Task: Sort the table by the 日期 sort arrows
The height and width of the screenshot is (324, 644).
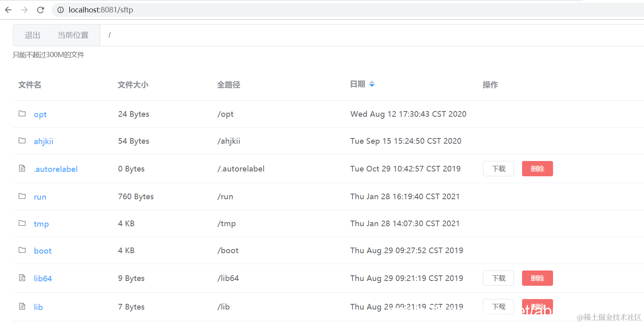Action: 372,84
